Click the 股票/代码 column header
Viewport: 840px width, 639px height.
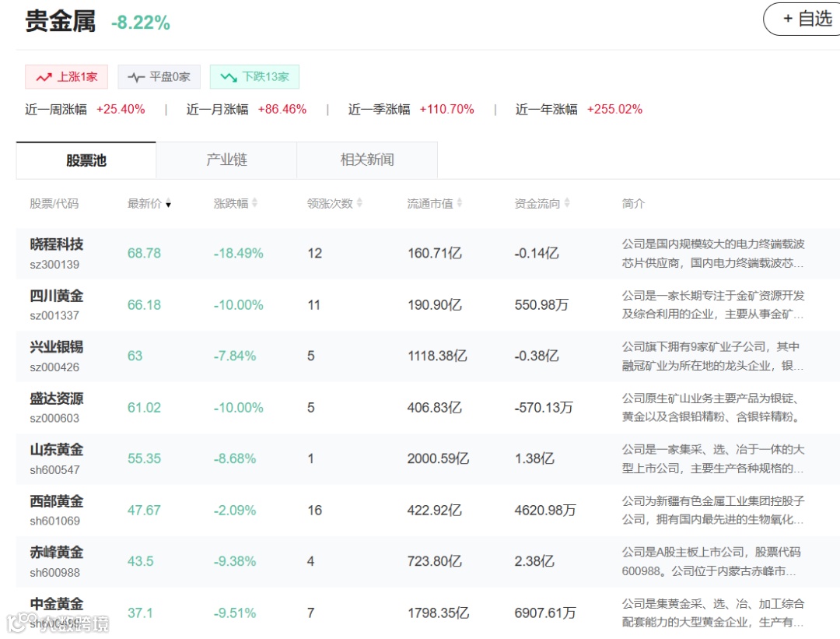tap(54, 204)
